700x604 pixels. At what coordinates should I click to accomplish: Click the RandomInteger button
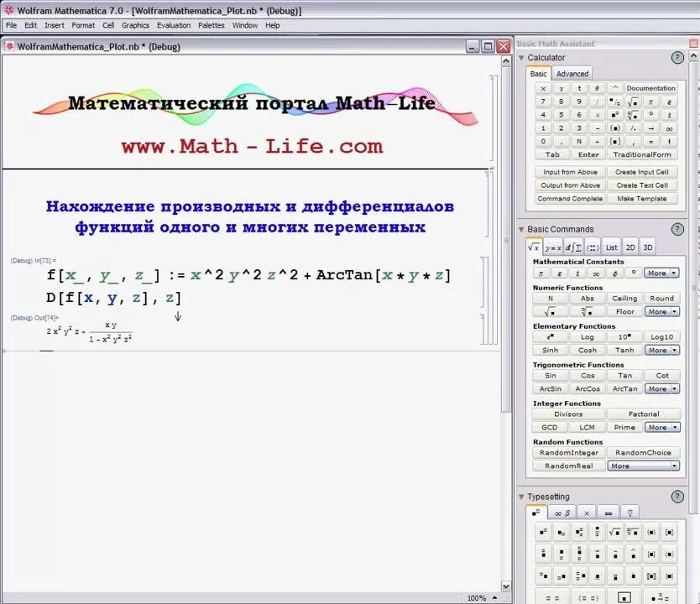click(569, 452)
